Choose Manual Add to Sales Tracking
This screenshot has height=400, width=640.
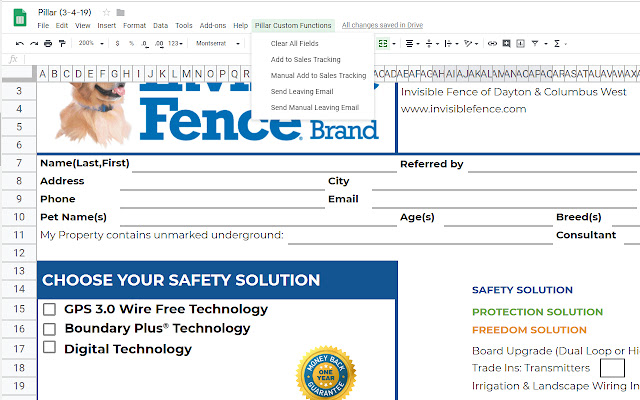[318, 76]
